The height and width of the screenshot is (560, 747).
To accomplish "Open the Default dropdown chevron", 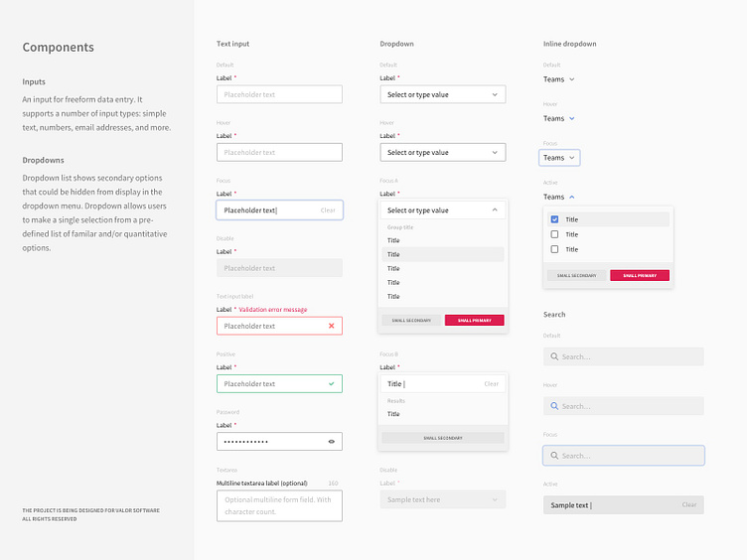I will [495, 94].
